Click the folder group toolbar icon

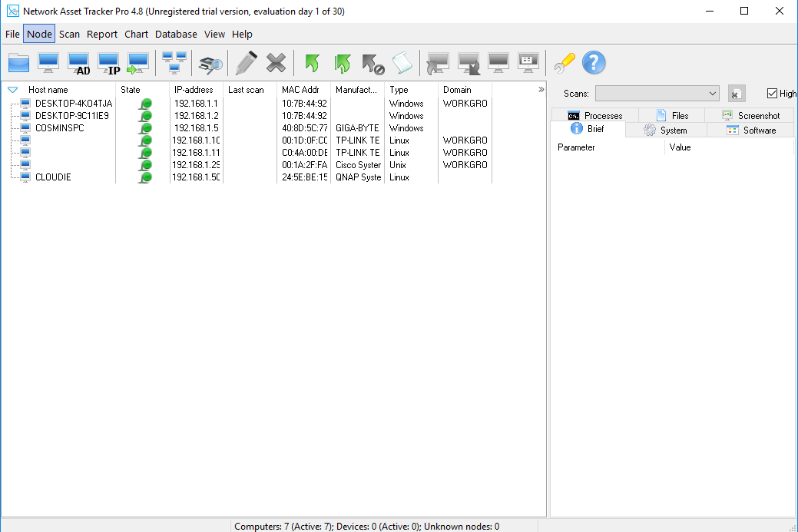(x=19, y=63)
